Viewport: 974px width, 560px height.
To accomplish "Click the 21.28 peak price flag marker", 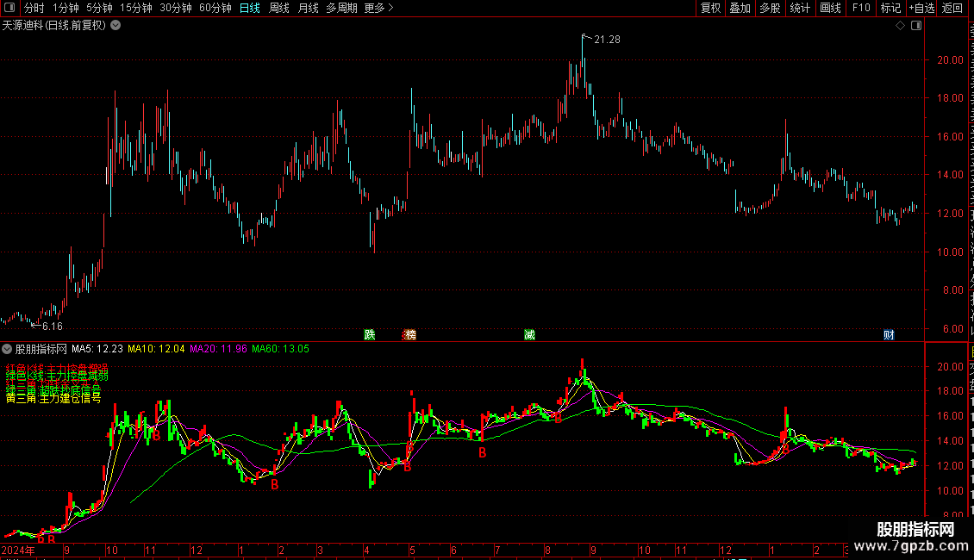I will point(602,39).
